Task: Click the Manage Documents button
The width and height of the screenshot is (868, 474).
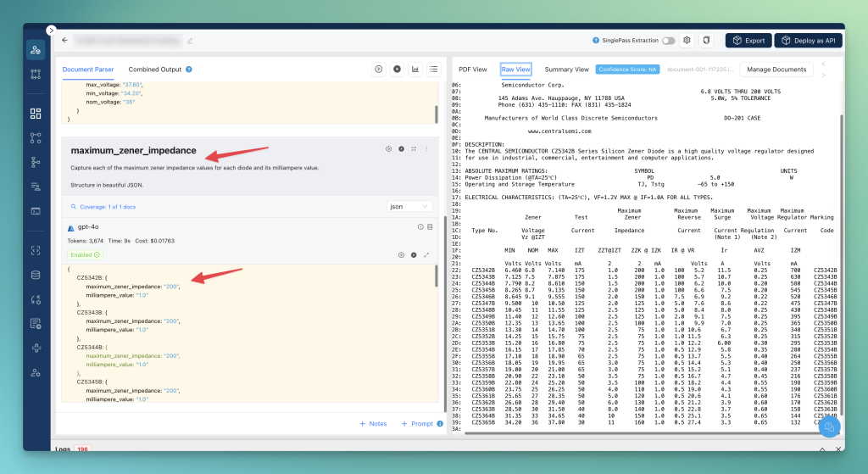Action: point(776,69)
